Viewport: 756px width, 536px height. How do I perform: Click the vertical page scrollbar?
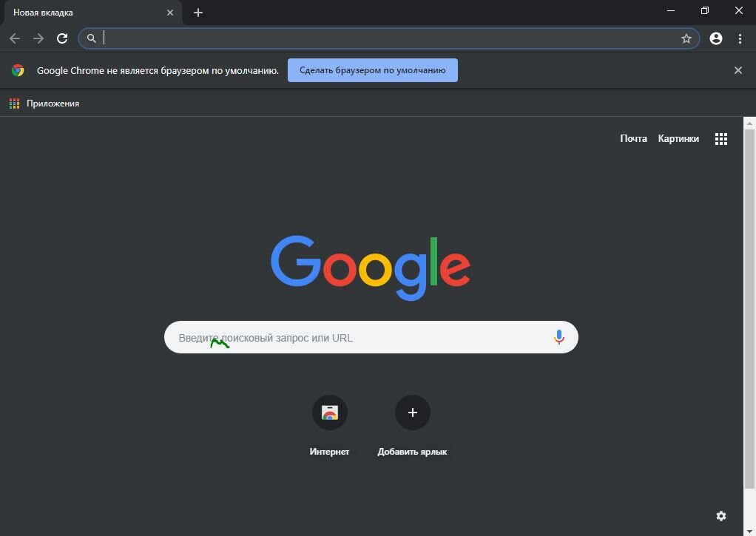[749, 308]
